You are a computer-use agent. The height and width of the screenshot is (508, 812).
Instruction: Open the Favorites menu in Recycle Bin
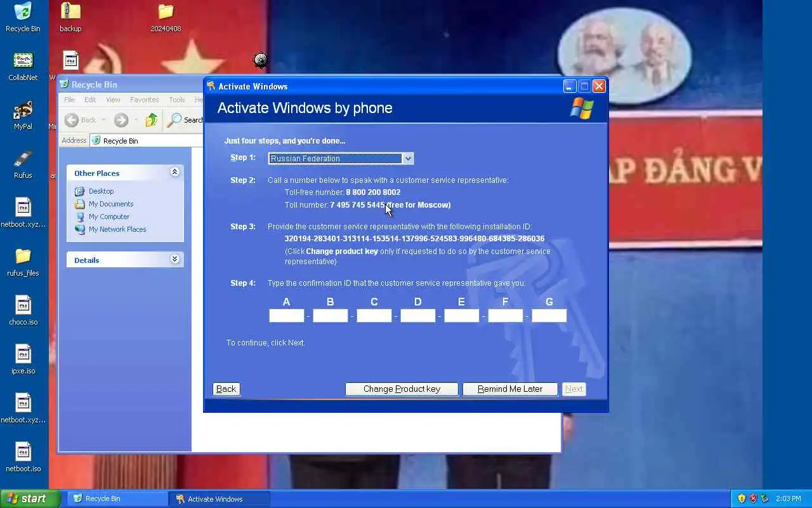145,100
